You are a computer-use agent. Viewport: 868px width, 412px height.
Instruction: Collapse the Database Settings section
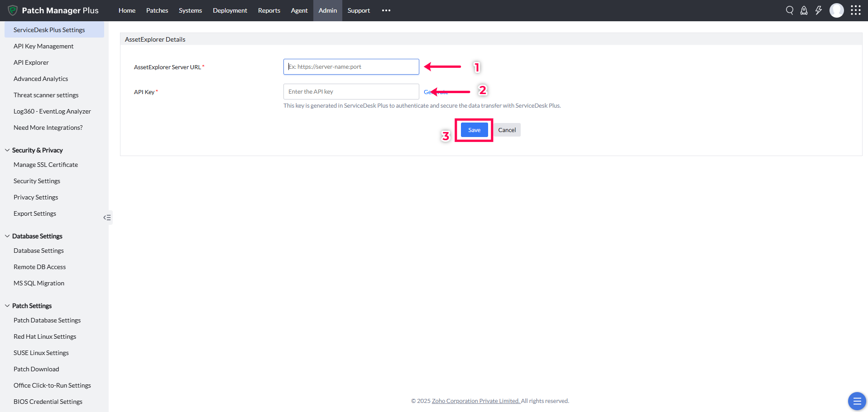click(7, 236)
